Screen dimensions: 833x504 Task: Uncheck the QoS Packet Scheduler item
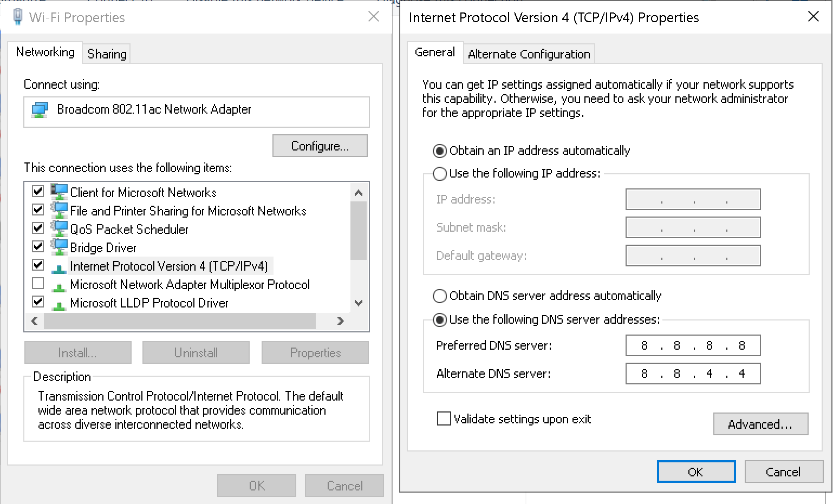click(37, 227)
